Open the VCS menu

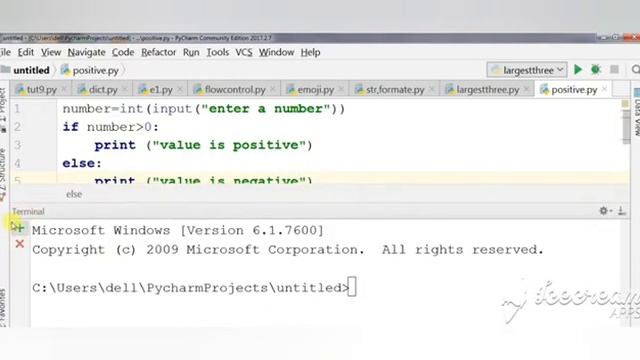244,53
